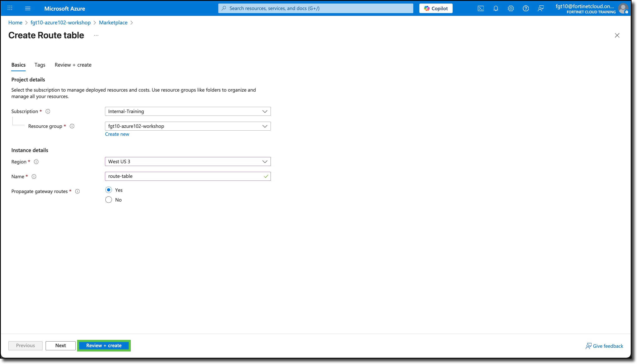Click Create new under Resource group
Screen dimensions: 637x364
click(x=117, y=134)
